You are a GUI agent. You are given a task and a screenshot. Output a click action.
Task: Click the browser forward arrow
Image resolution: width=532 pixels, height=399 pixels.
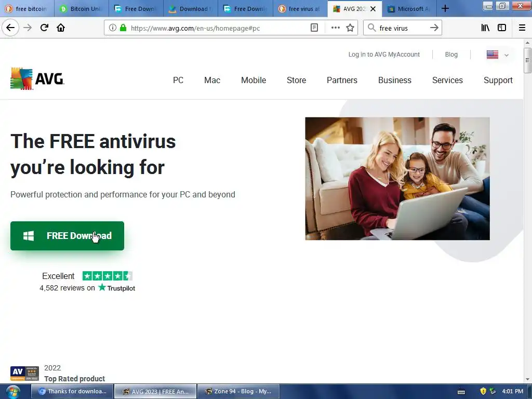[x=28, y=28]
